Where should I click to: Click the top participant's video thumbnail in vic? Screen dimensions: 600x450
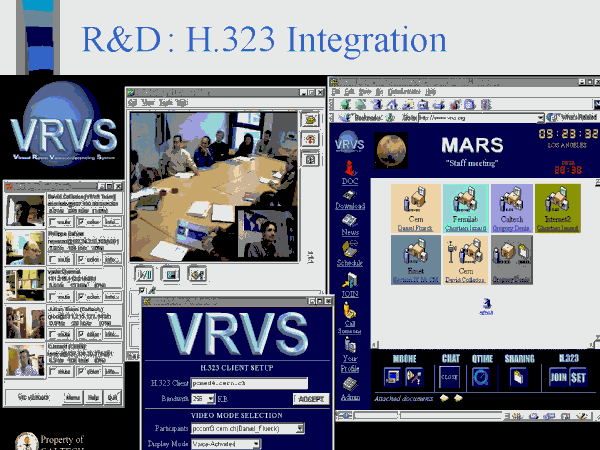(25, 210)
